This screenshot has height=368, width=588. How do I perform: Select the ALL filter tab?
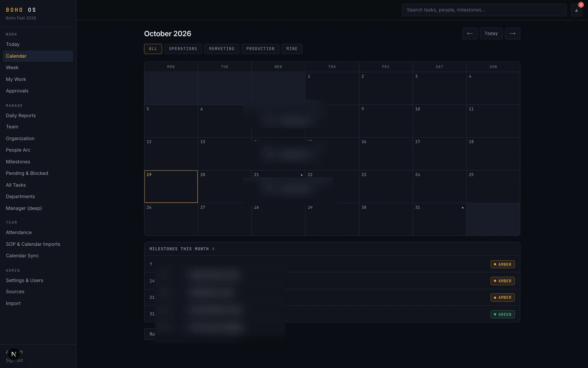tap(153, 49)
